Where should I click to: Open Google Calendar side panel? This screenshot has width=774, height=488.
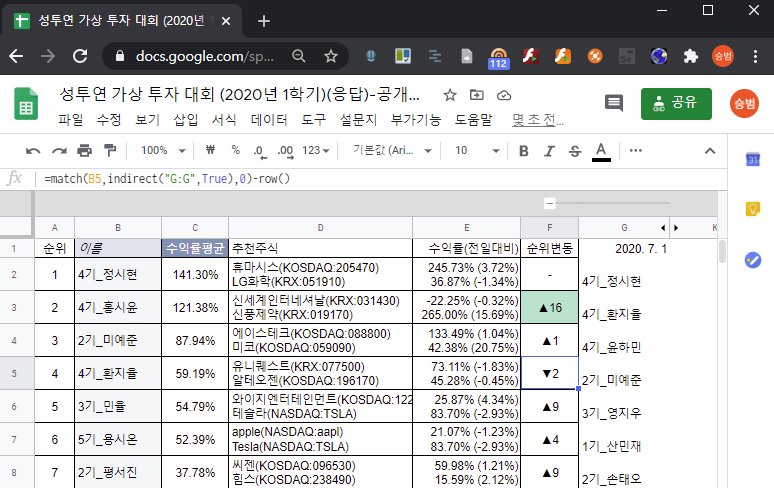pyautogui.click(x=753, y=159)
